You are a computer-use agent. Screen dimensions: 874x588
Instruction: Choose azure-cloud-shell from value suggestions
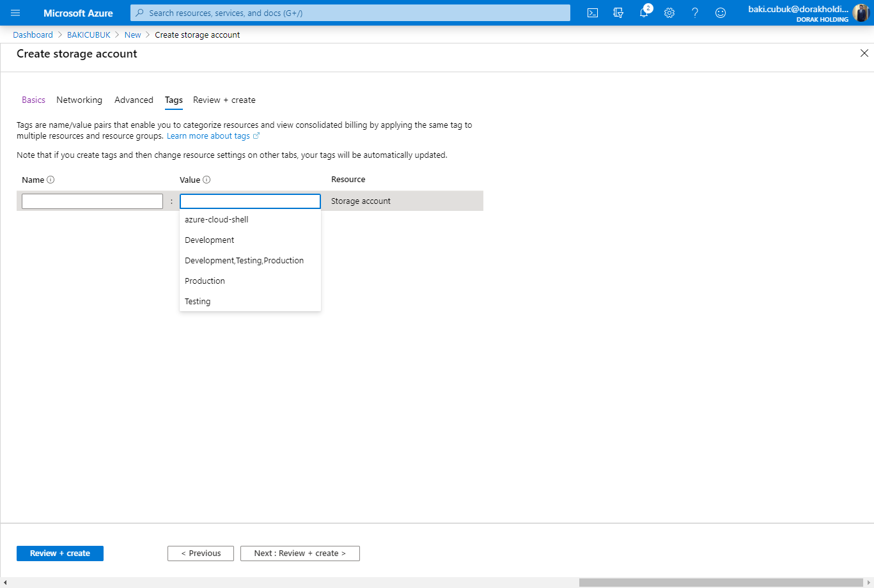point(250,219)
